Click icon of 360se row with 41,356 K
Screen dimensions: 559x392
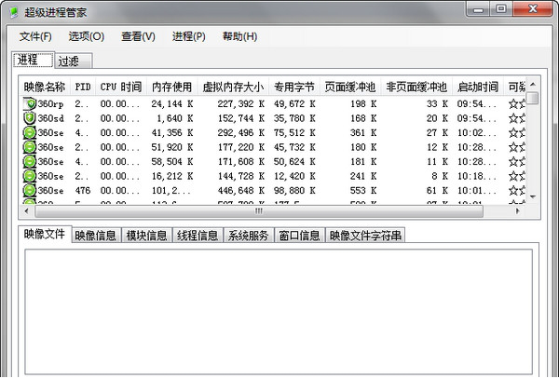[x=30, y=132]
